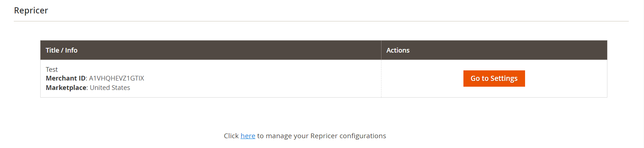Click the word "Click" before the here link
This screenshot has height=148, width=644.
(231, 136)
